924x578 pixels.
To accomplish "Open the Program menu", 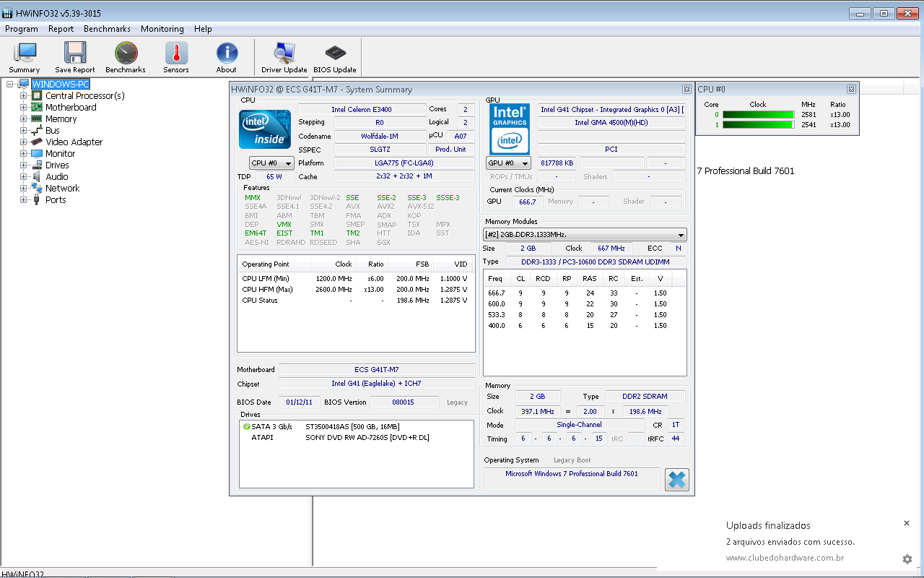I will 21,29.
